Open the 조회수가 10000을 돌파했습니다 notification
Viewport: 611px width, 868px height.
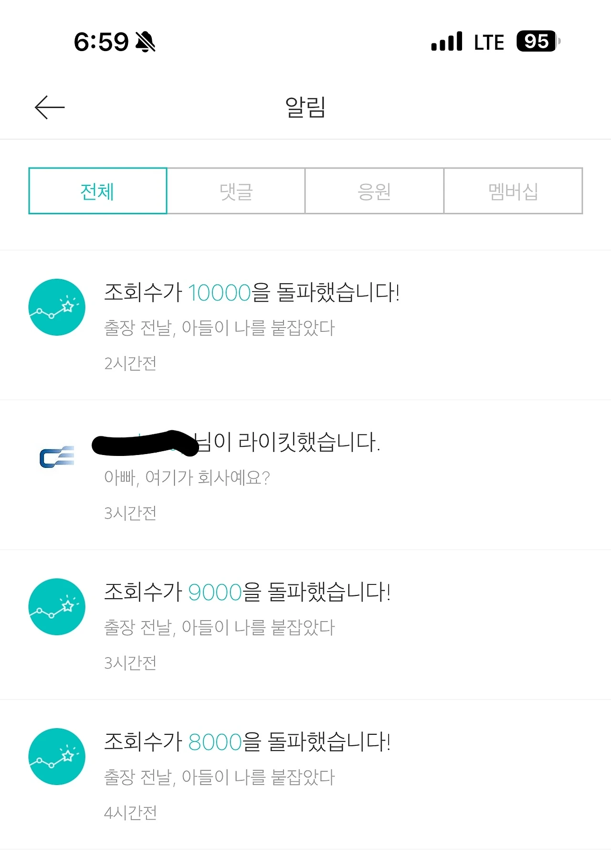(x=305, y=325)
